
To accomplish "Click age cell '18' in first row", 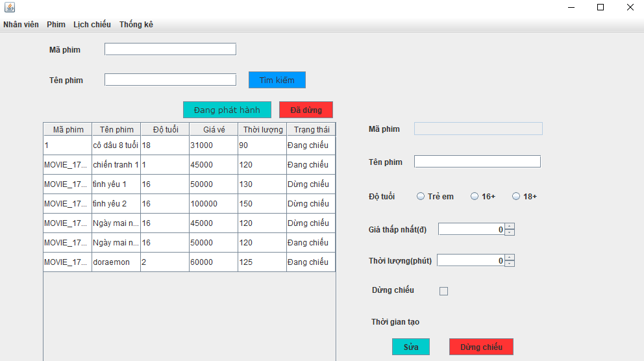I will (x=165, y=145).
